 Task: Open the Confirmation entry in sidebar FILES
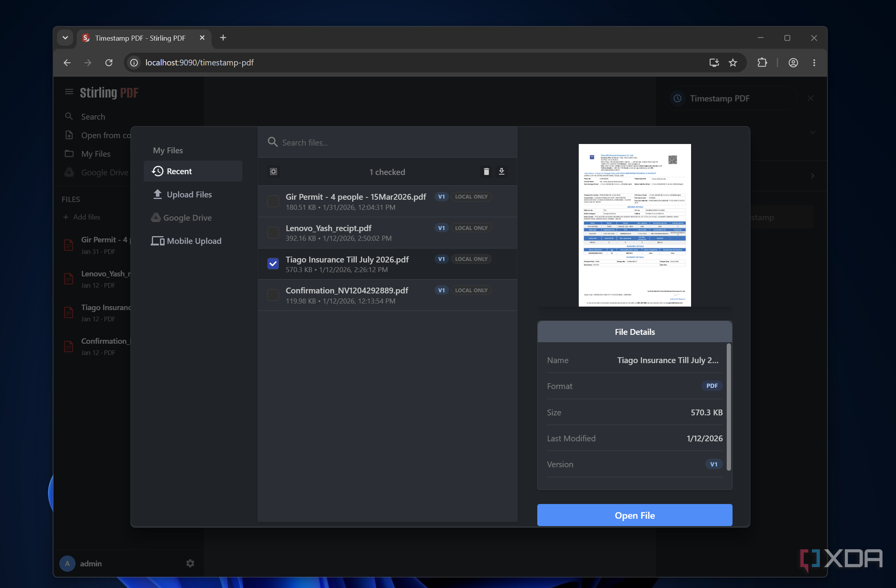pos(97,346)
